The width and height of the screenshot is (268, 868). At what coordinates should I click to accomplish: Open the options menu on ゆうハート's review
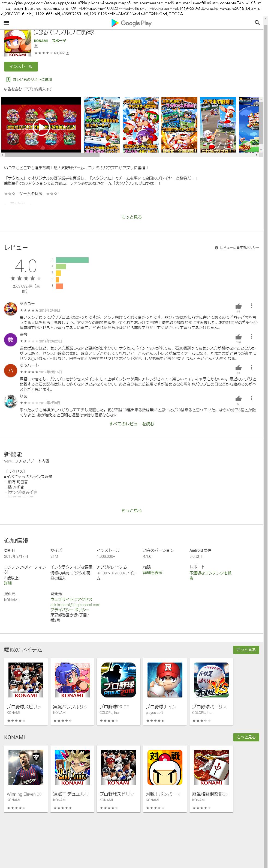pos(251,367)
